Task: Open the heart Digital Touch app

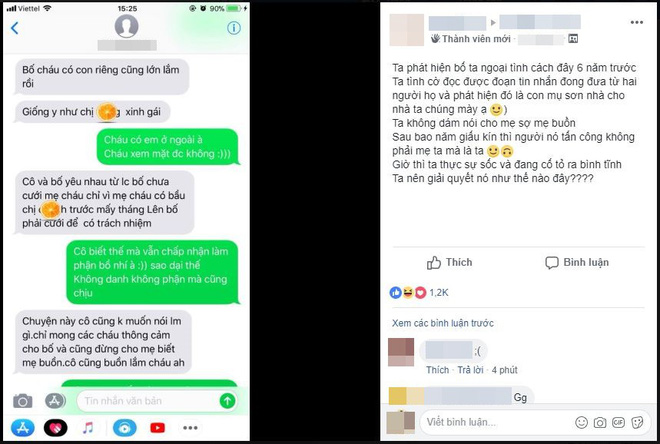Action: click(x=56, y=428)
